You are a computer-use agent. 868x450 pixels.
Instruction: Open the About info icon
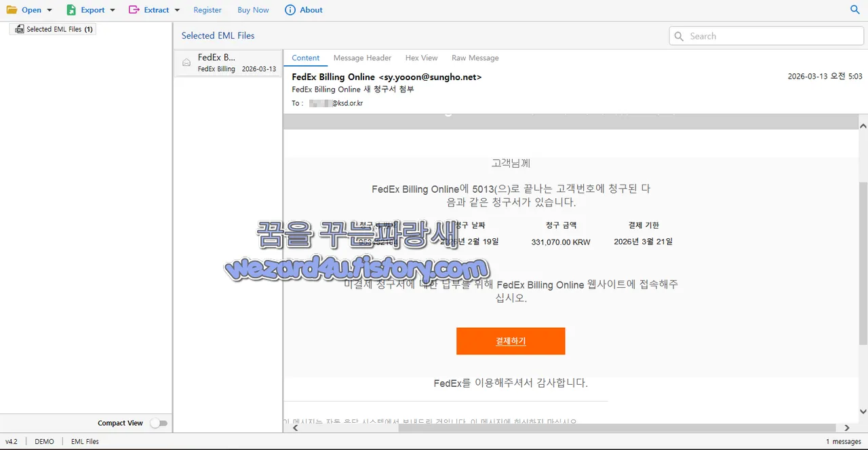pyautogui.click(x=288, y=10)
